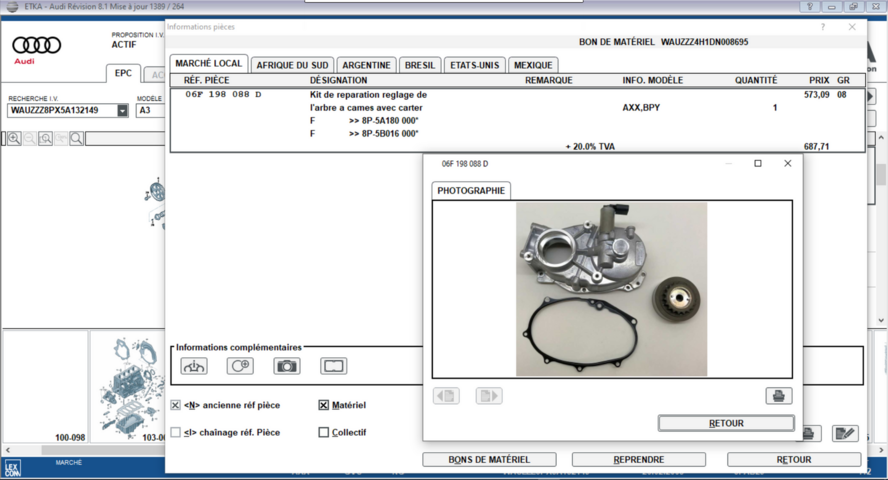
Task: Open the second complementary info icon with plus
Action: pos(240,366)
